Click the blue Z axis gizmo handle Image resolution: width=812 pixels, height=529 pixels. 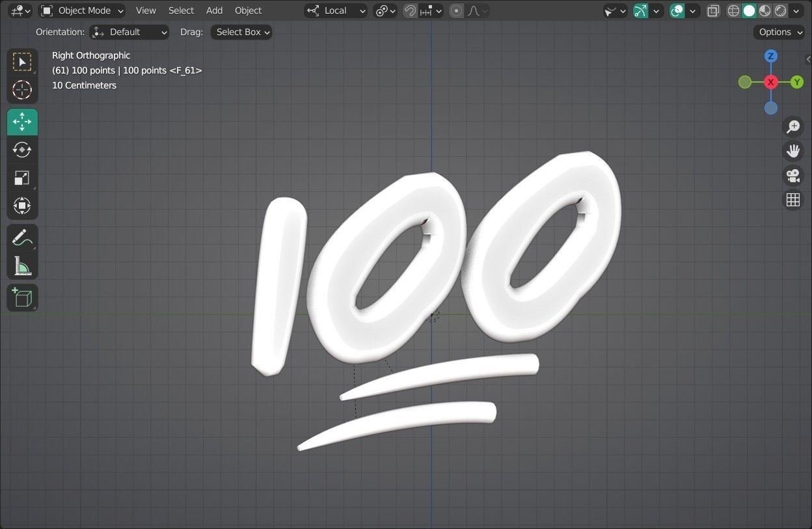pyautogui.click(x=771, y=56)
